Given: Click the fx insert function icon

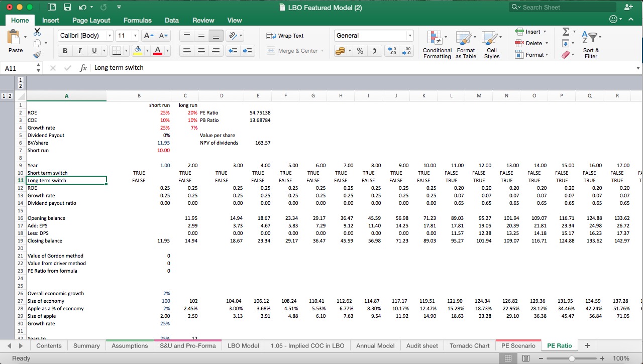Looking at the screenshot, I should click(x=83, y=68).
